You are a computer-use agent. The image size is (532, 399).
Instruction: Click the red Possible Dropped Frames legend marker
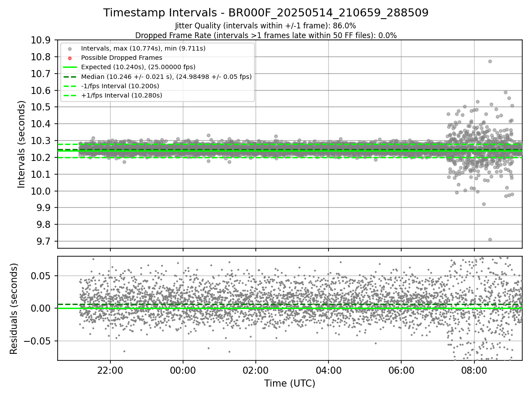[70, 58]
